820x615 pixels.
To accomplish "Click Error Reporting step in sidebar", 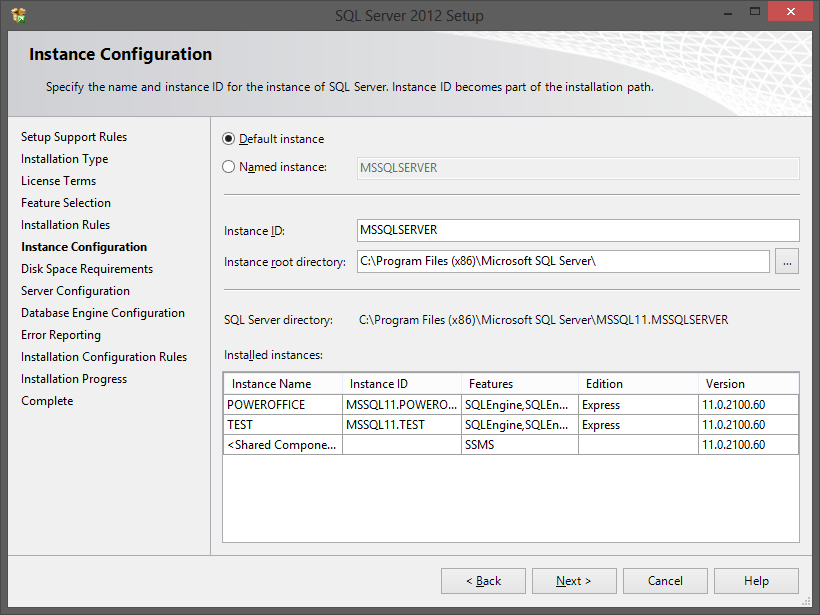I will pyautogui.click(x=61, y=335).
